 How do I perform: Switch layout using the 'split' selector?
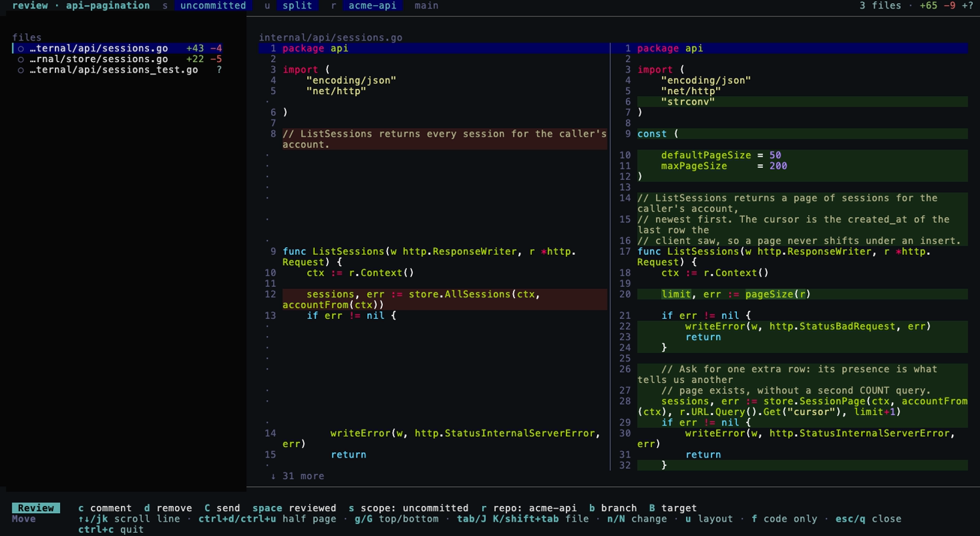click(x=297, y=6)
